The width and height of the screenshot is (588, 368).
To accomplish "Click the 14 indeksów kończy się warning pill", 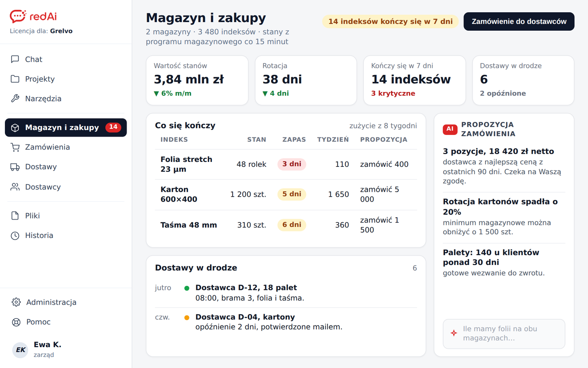I will pos(390,21).
